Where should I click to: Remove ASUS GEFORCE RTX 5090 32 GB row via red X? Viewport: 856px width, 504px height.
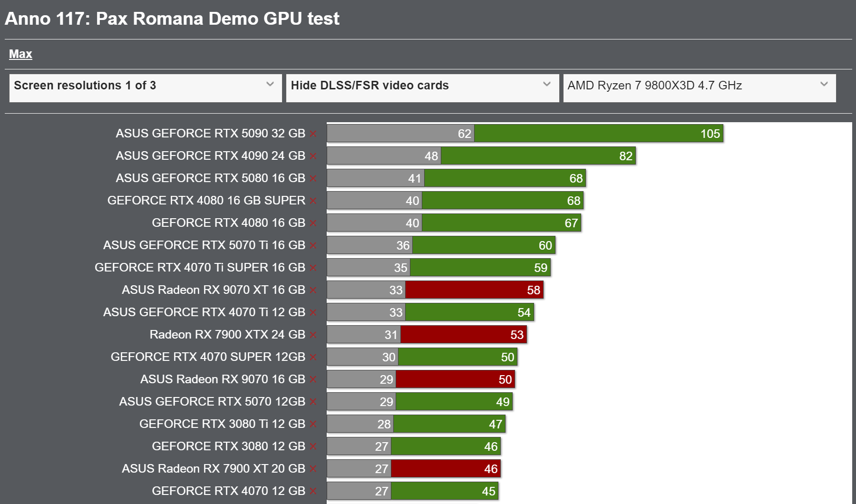(x=313, y=134)
